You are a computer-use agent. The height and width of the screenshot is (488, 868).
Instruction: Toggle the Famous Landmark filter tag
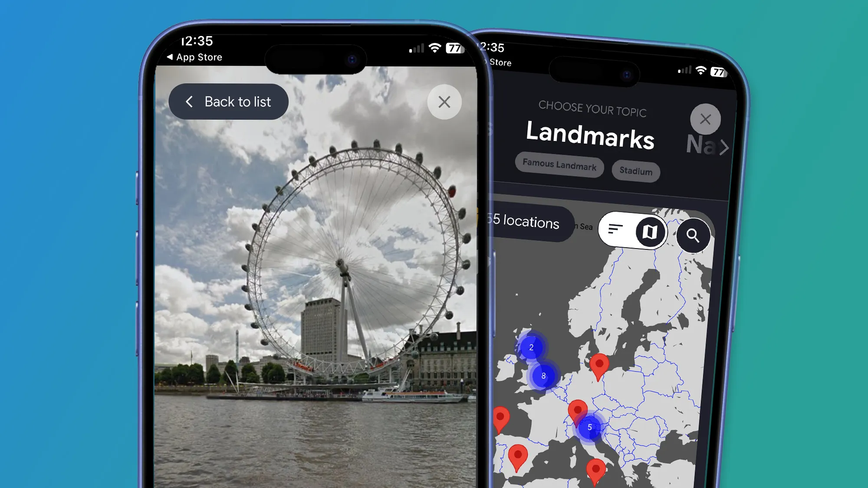559,167
